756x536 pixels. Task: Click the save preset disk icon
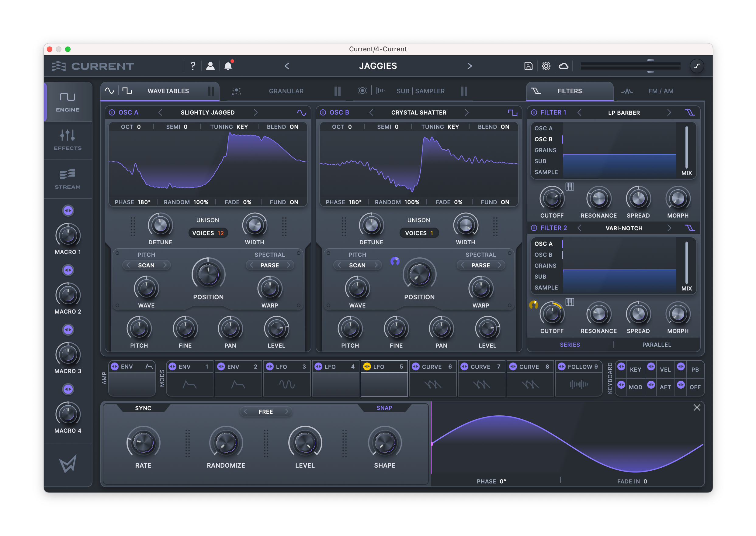pyautogui.click(x=528, y=66)
